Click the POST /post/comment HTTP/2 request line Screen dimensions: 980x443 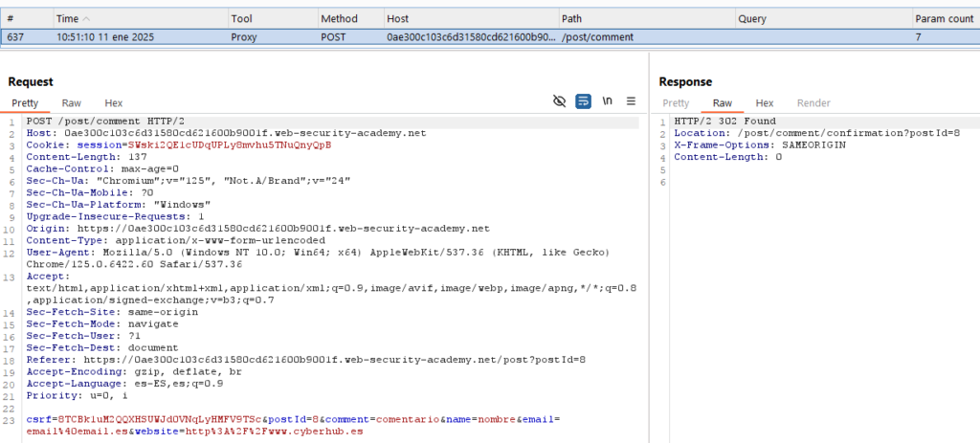105,122
